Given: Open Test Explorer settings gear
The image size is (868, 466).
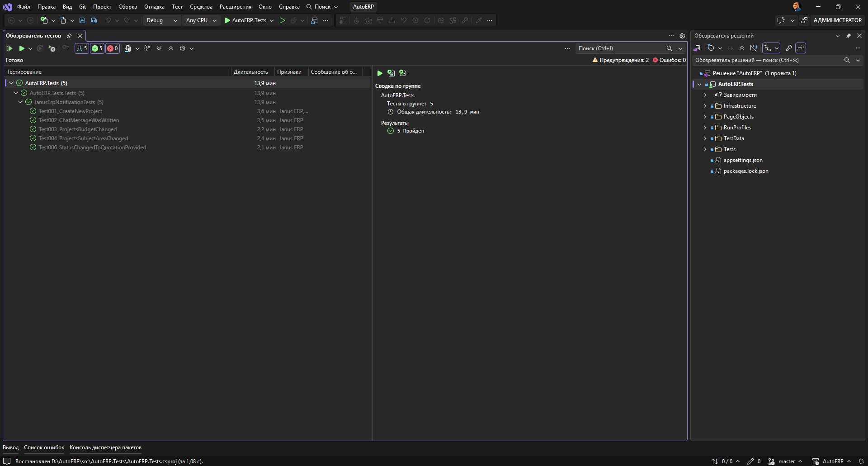Looking at the screenshot, I should tap(183, 48).
